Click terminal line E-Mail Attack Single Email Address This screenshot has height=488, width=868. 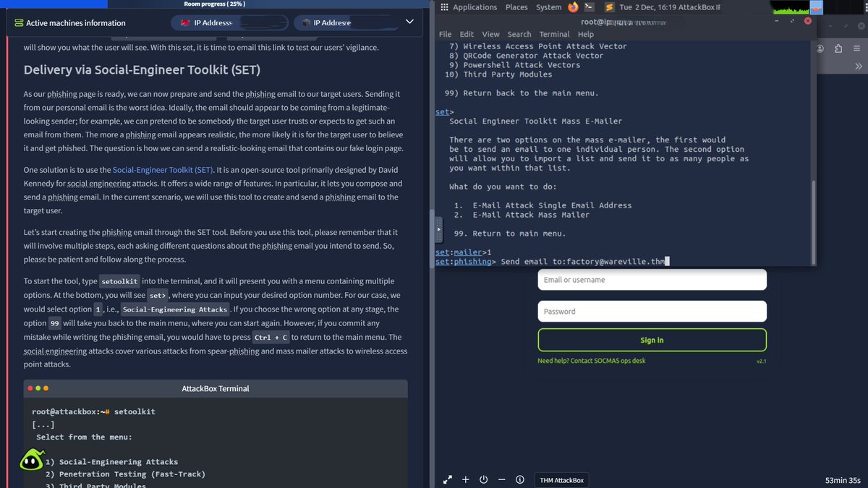(x=542, y=205)
